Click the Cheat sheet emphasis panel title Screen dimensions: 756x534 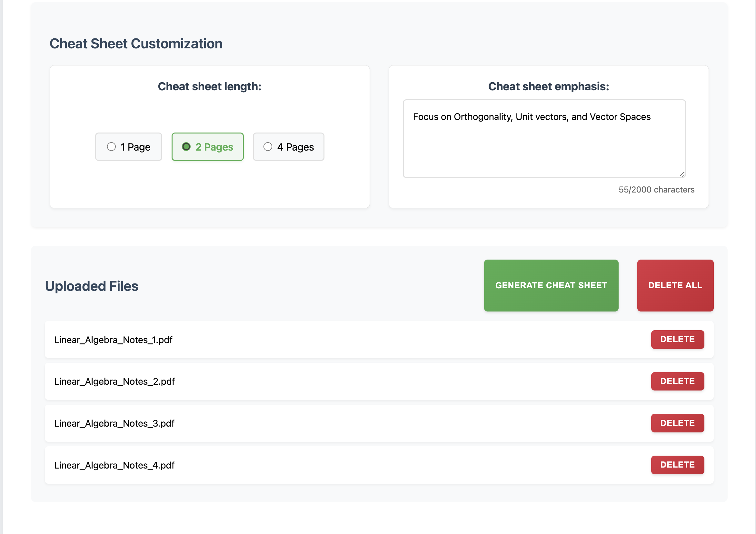tap(548, 86)
